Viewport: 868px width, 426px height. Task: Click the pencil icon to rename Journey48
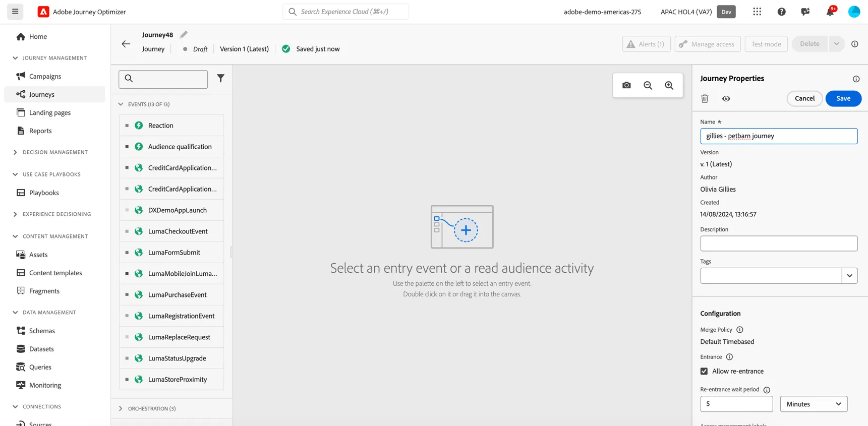click(x=184, y=35)
